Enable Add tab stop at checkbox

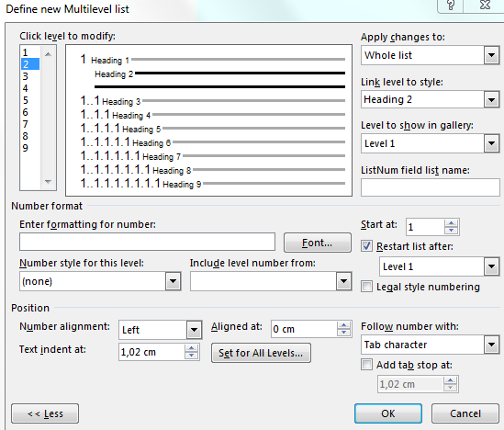click(x=366, y=365)
